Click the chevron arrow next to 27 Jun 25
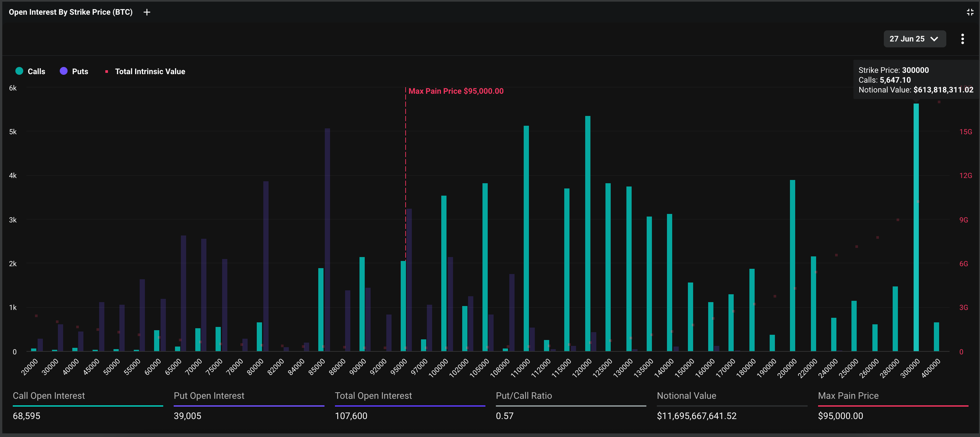Image resolution: width=980 pixels, height=437 pixels. tap(934, 39)
